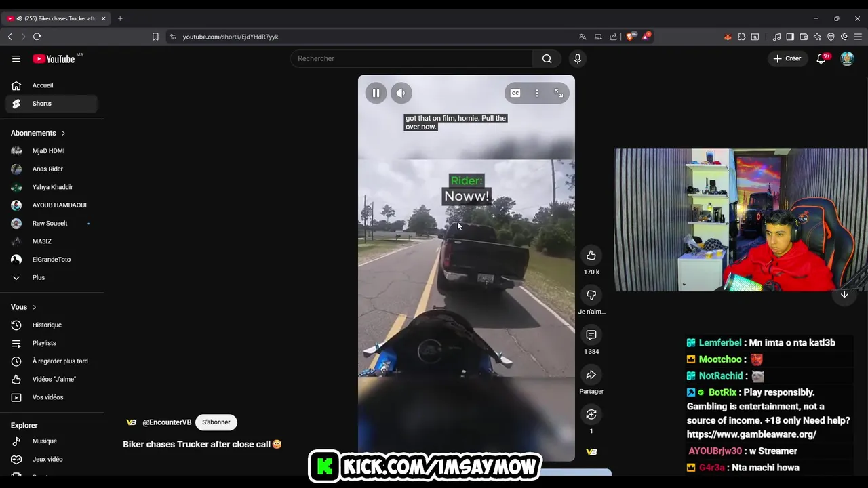The image size is (868, 488).
Task: Click the Créer button
Action: click(787, 58)
